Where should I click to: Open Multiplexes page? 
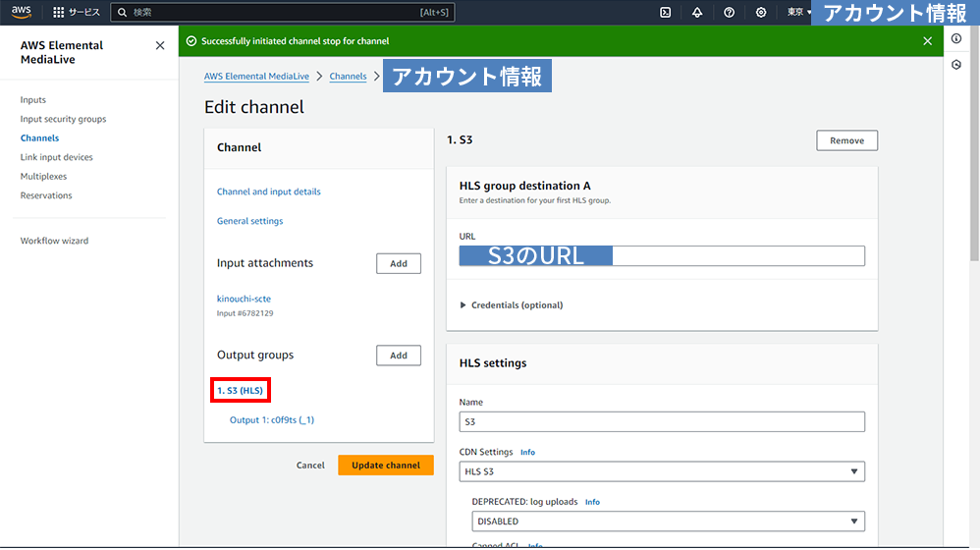(x=43, y=176)
